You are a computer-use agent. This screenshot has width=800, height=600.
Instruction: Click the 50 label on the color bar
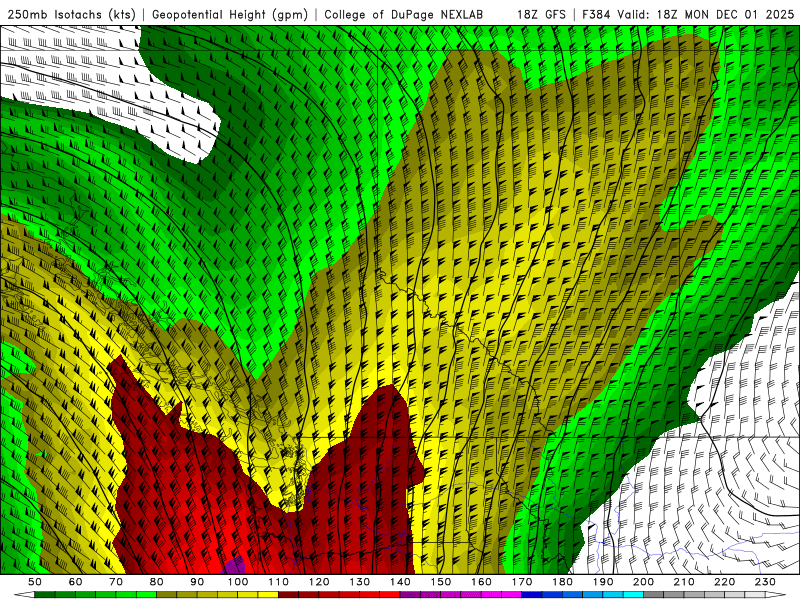pos(35,582)
